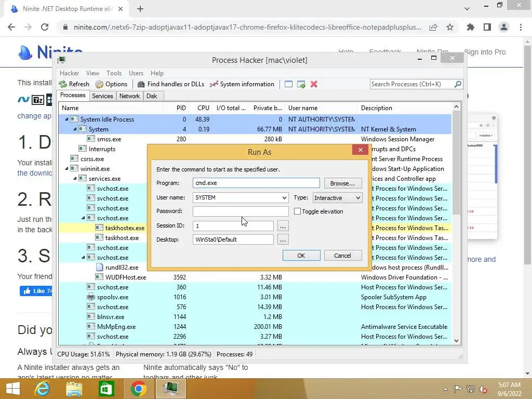Open Options gear icon in toolbar
Viewport: 532px width, 399px height.
pyautogui.click(x=99, y=84)
